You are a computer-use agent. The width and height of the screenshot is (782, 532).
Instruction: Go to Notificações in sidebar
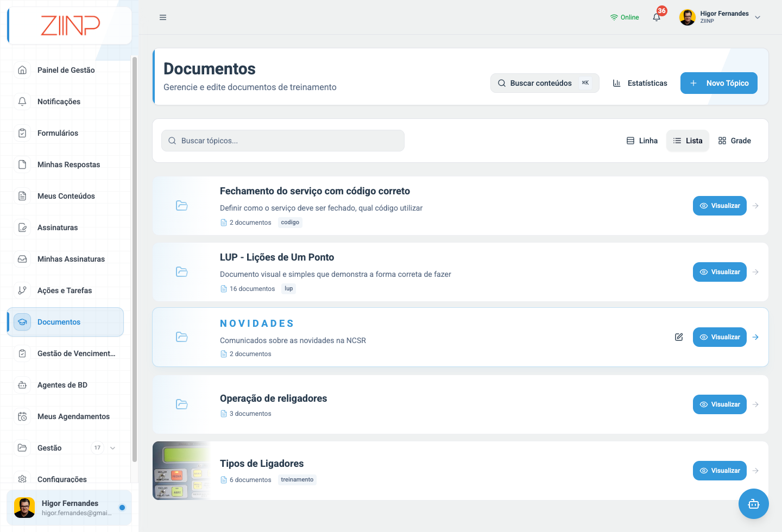click(65, 102)
